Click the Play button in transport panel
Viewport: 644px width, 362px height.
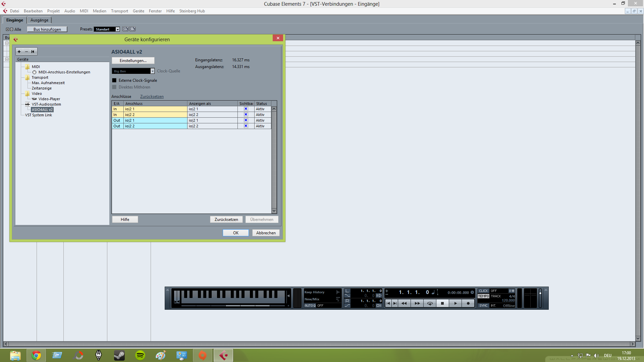[x=455, y=303]
